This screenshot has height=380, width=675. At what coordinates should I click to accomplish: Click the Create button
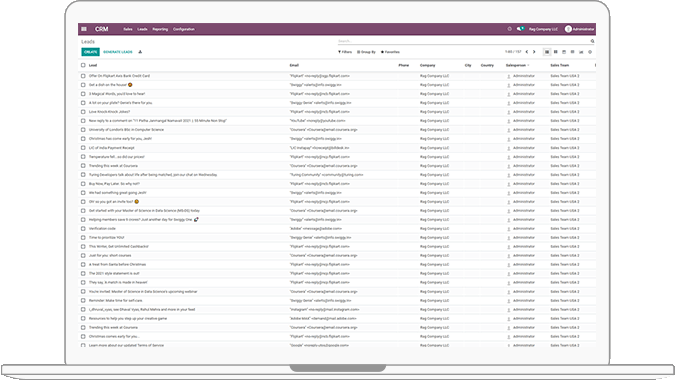pos(90,52)
